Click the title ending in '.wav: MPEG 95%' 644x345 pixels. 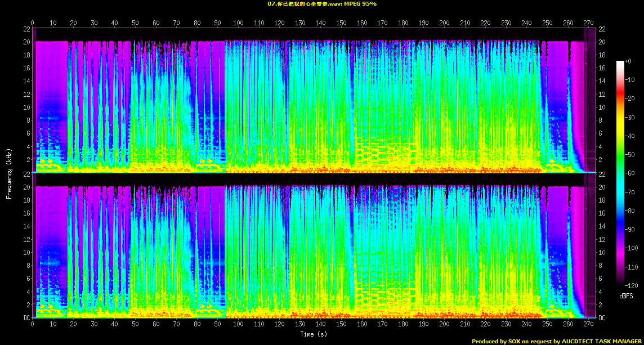pyautogui.click(x=321, y=4)
